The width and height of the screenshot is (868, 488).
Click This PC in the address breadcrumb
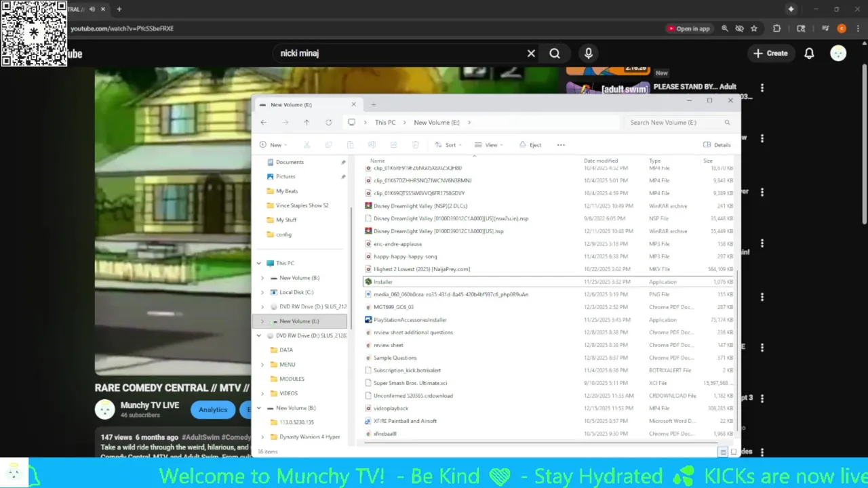385,123
